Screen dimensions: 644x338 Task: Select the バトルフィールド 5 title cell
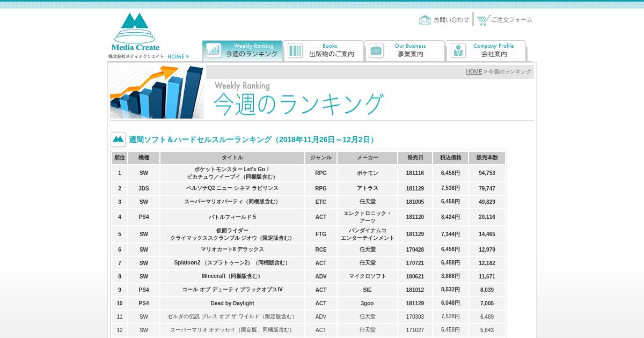click(232, 217)
